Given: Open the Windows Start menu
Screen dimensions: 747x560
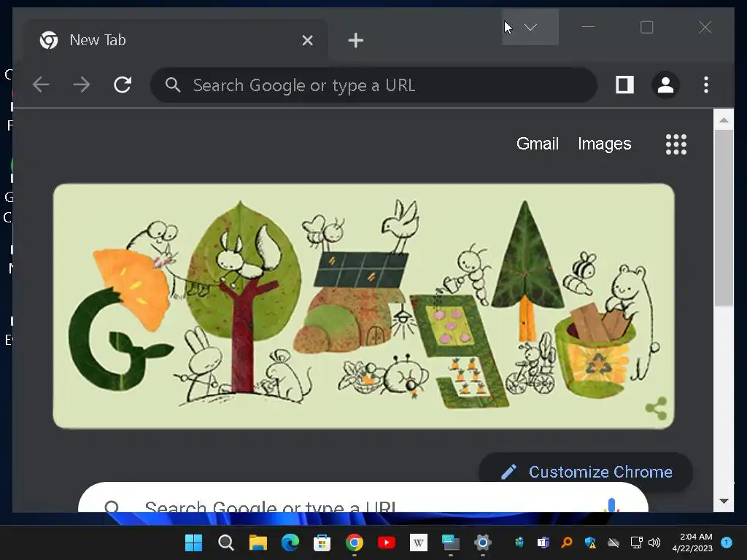Looking at the screenshot, I should (x=193, y=542).
